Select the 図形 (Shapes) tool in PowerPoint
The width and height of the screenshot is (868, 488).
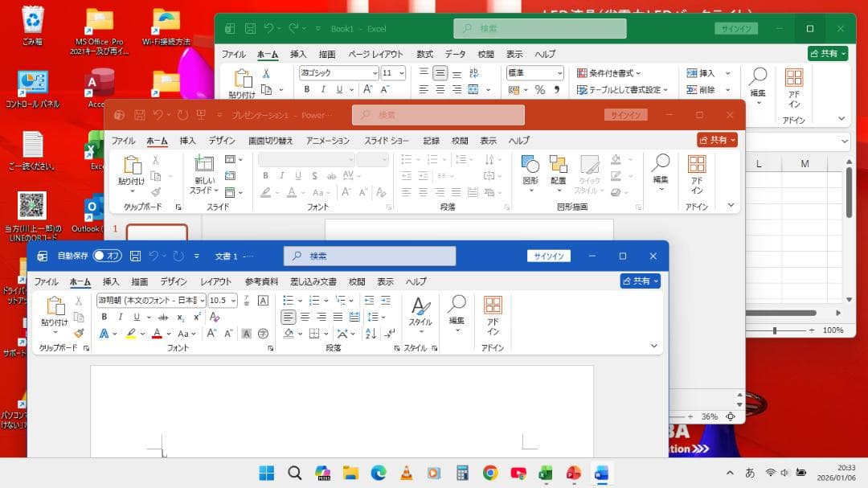coord(530,169)
